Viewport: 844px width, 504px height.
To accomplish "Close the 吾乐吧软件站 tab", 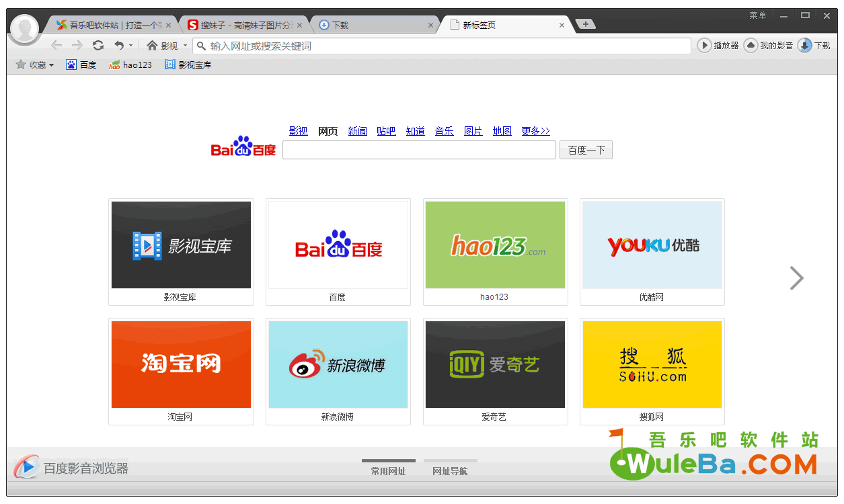I will pos(168,26).
